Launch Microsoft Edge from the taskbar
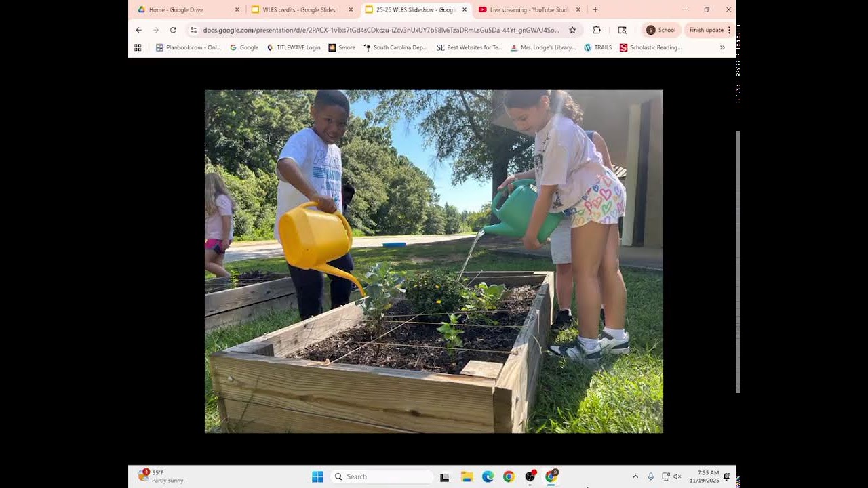 click(x=488, y=476)
